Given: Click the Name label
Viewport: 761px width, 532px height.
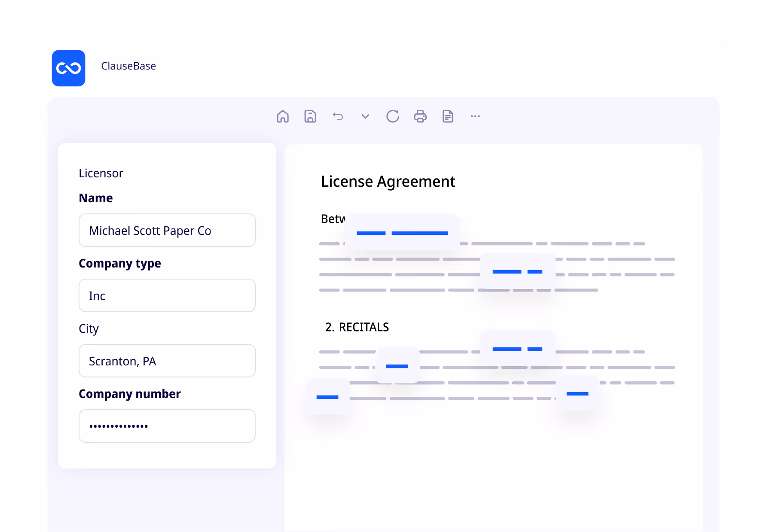Looking at the screenshot, I should pos(96,198).
